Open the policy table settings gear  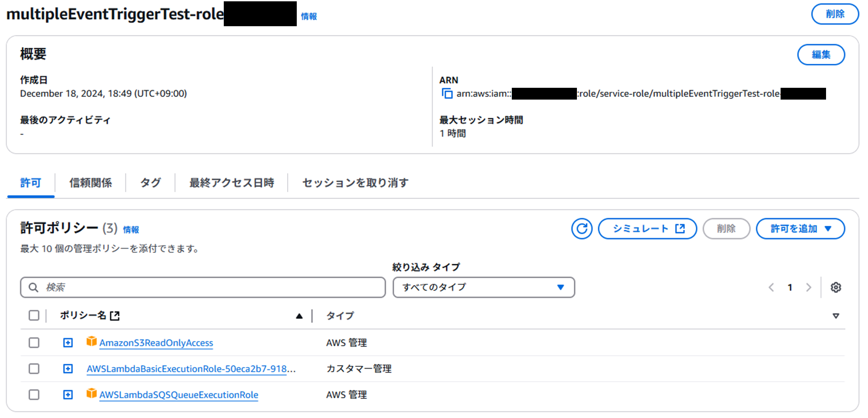click(x=836, y=287)
